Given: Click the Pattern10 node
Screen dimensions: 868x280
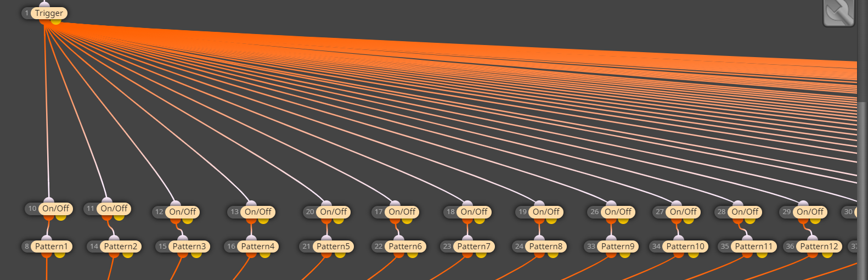Looking at the screenshot, I should 685,247.
